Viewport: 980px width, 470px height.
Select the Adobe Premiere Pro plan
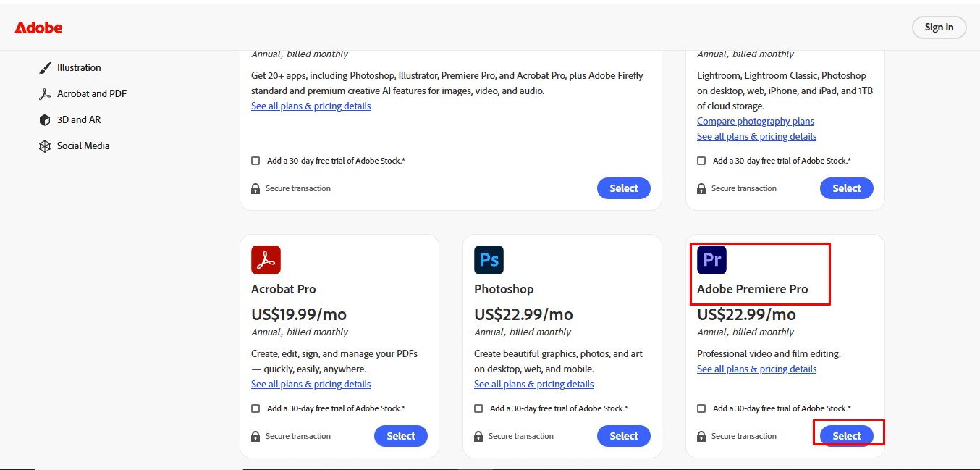click(846, 435)
